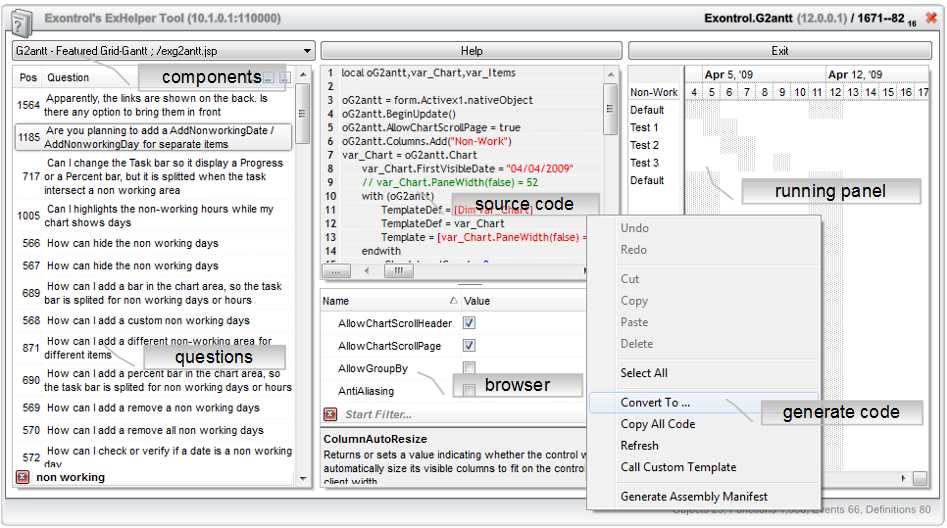947x528 pixels.
Task: Enable the AllowGroupBy checkbox
Action: [x=469, y=368]
